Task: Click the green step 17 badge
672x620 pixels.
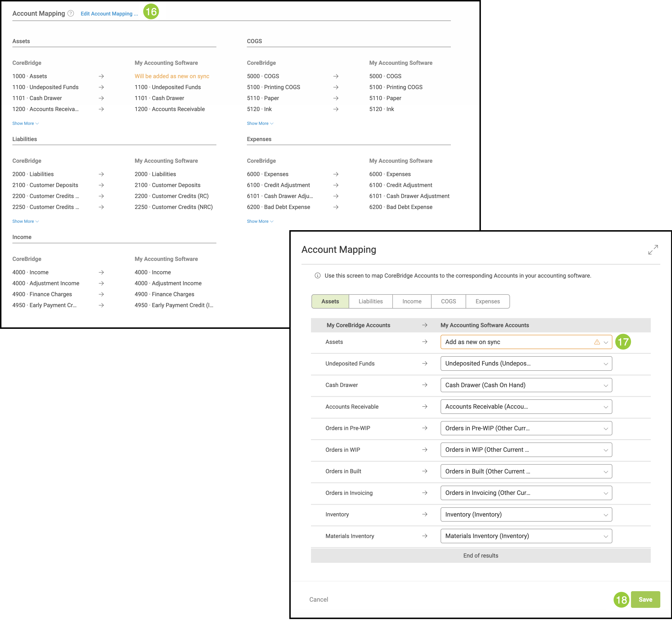Action: [x=623, y=342]
